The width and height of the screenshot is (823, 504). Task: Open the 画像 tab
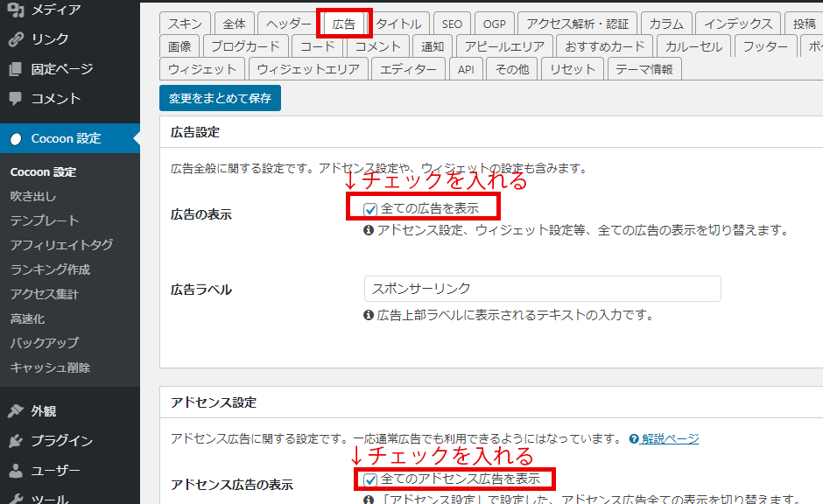[x=179, y=46]
